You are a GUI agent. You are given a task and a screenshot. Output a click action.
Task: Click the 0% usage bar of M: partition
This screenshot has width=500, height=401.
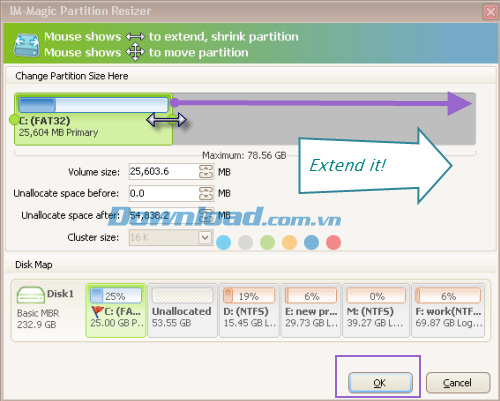click(x=376, y=296)
